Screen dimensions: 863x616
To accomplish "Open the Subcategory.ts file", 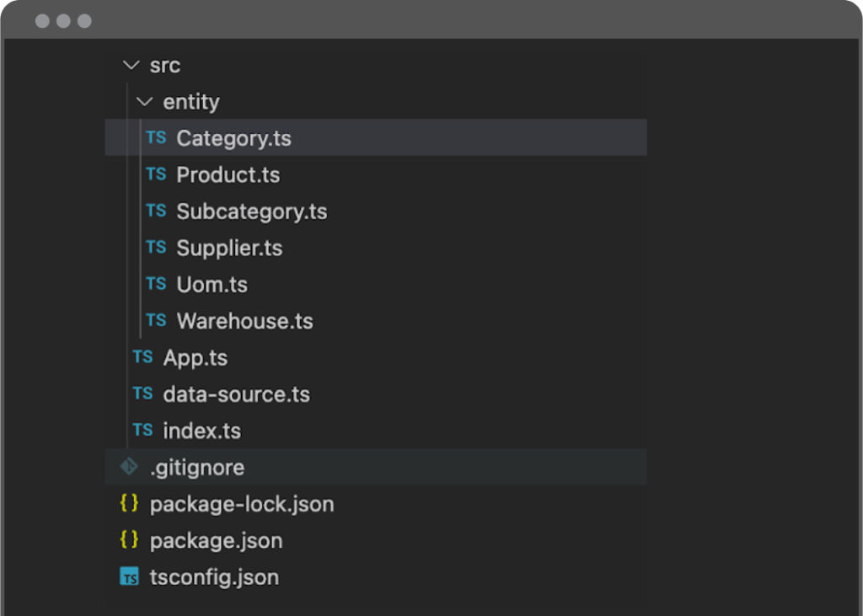I will tap(252, 212).
